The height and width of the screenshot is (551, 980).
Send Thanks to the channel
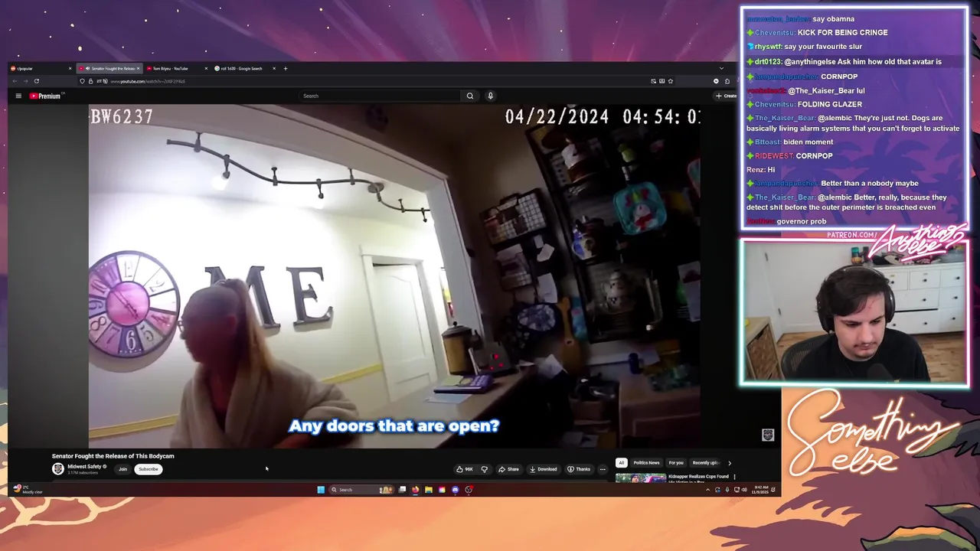pos(579,469)
